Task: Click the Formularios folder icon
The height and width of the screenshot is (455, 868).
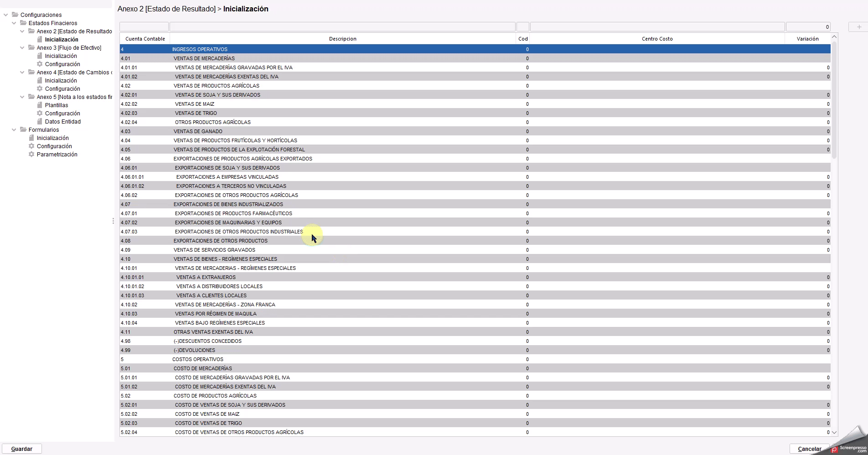Action: click(x=23, y=130)
